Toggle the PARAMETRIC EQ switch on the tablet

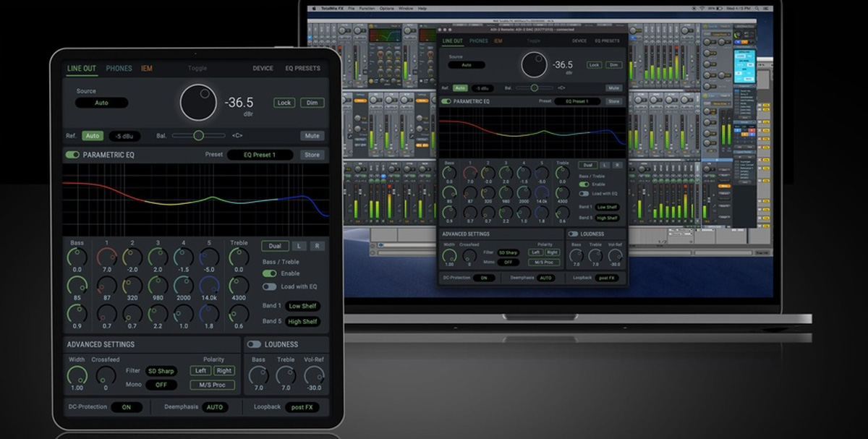(x=72, y=155)
